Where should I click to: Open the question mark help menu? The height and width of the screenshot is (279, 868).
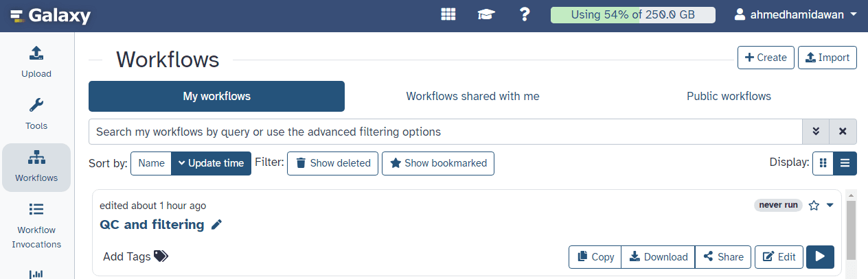(525, 15)
